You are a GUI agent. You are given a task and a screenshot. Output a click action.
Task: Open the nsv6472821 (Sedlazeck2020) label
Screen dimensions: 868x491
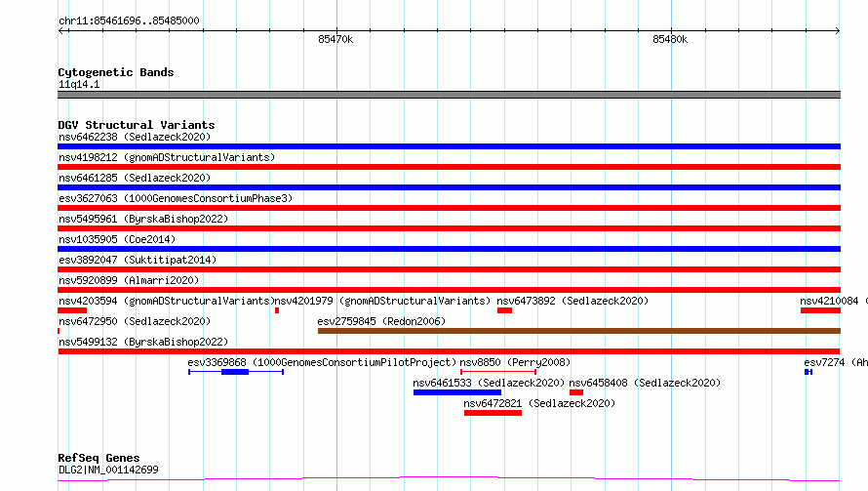(539, 403)
